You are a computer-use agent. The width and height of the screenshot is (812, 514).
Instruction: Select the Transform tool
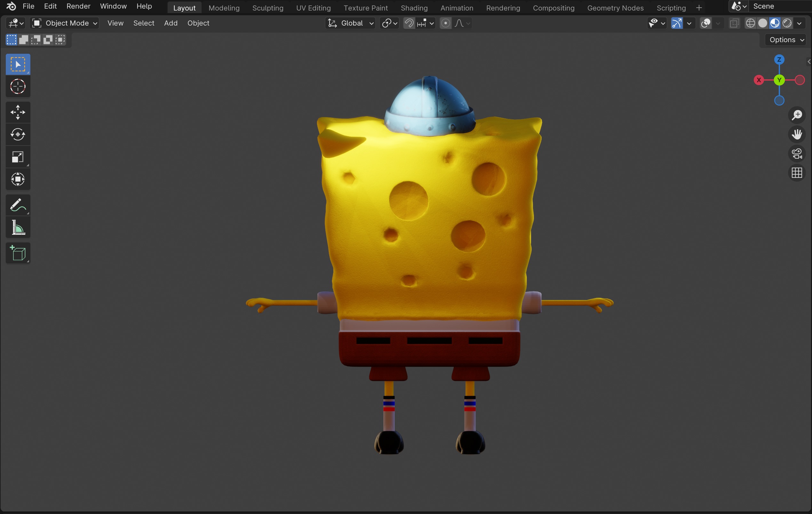pyautogui.click(x=18, y=179)
